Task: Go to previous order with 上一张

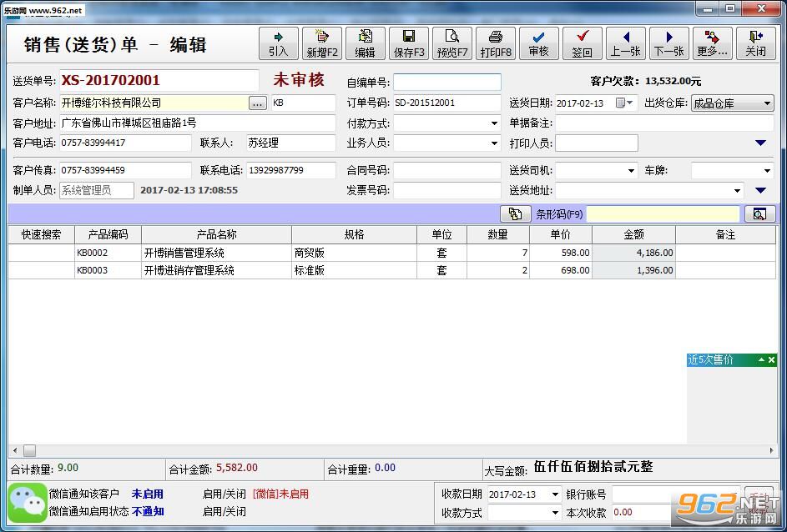Action: coord(625,43)
